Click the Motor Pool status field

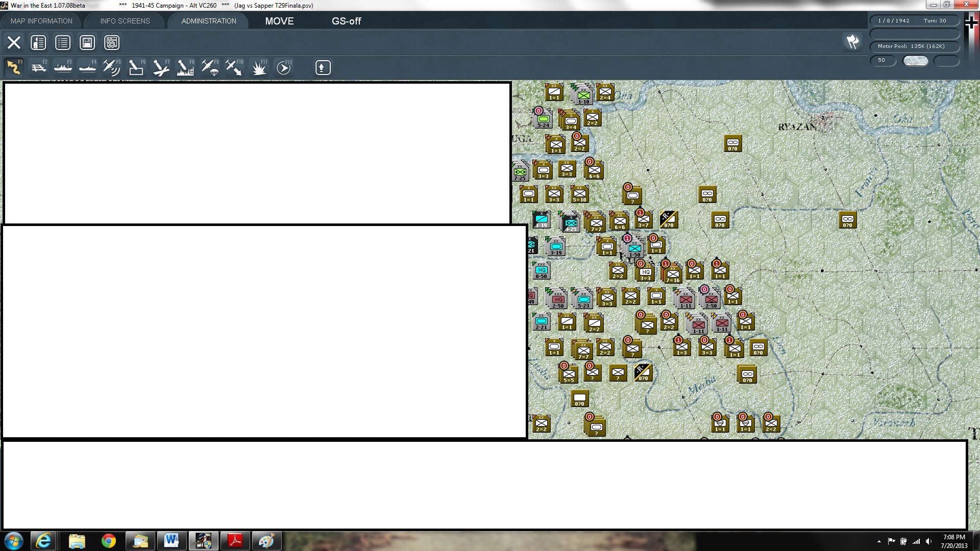coord(915,46)
